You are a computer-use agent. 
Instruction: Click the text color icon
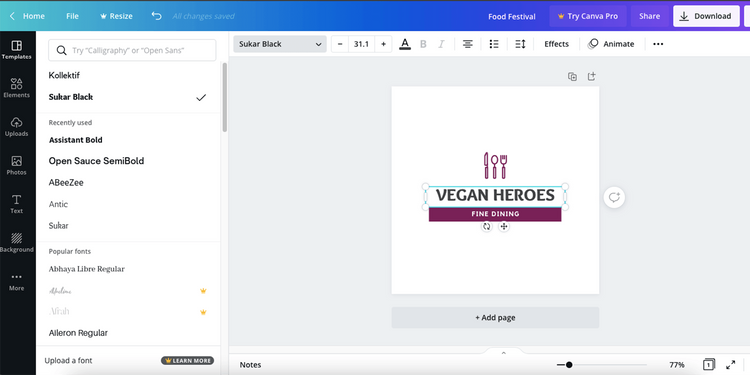coord(405,44)
